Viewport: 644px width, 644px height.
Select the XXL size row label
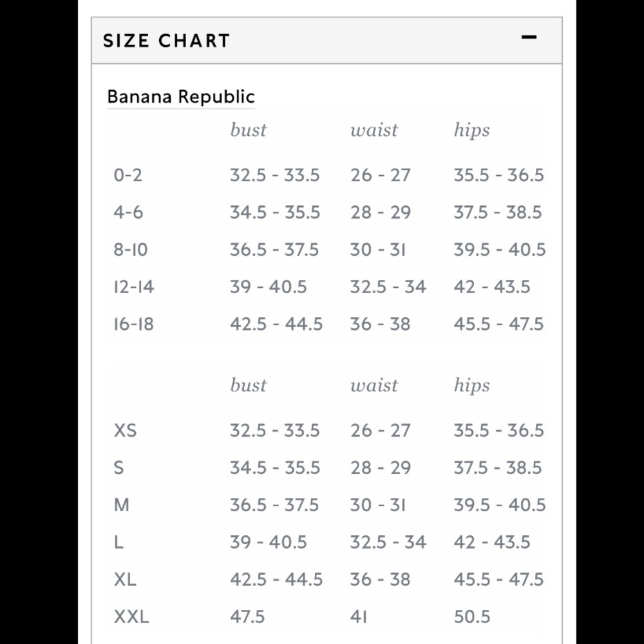click(131, 617)
